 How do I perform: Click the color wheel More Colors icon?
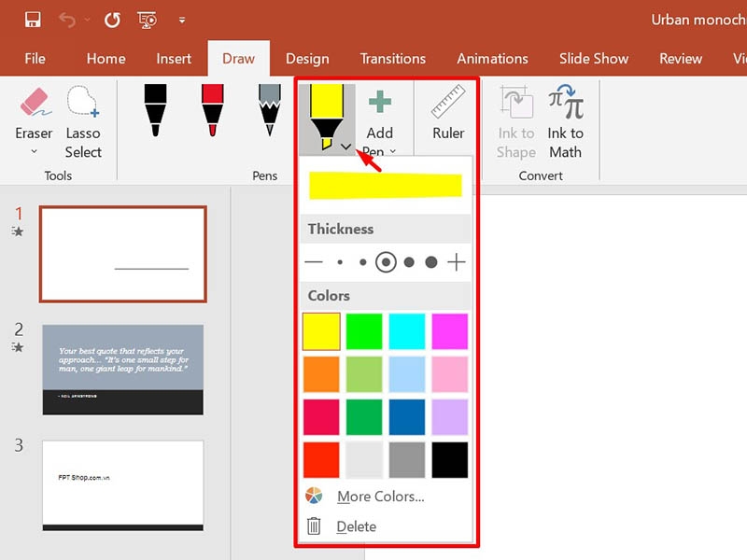pyautogui.click(x=314, y=497)
